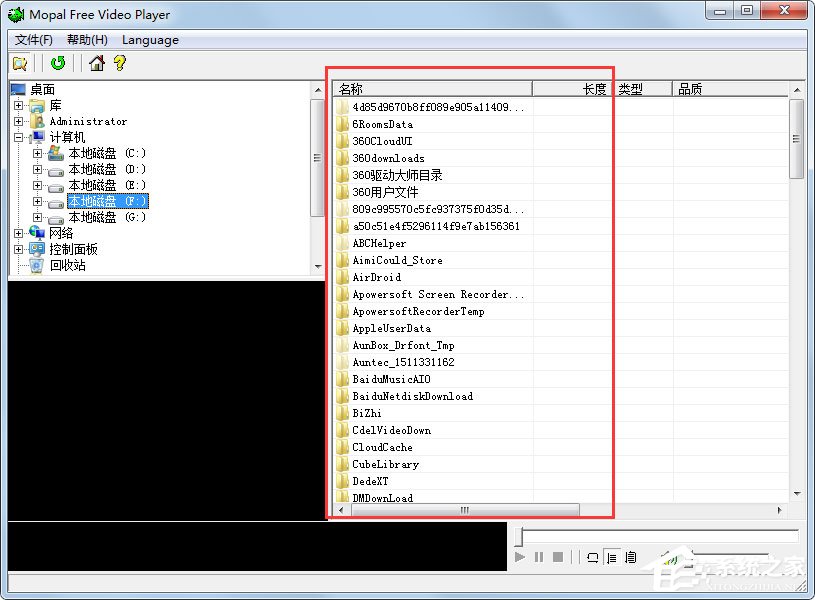Click the open folder search toolbar icon

[x=20, y=64]
